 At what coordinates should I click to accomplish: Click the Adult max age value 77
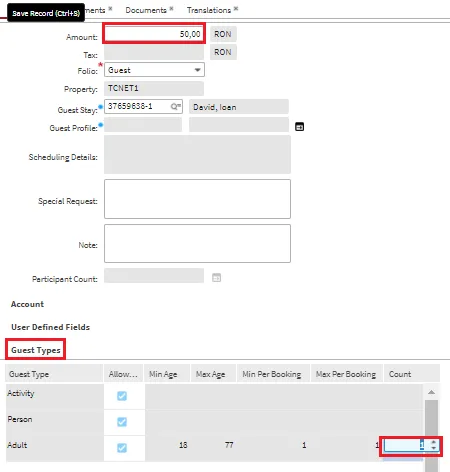[229, 445]
